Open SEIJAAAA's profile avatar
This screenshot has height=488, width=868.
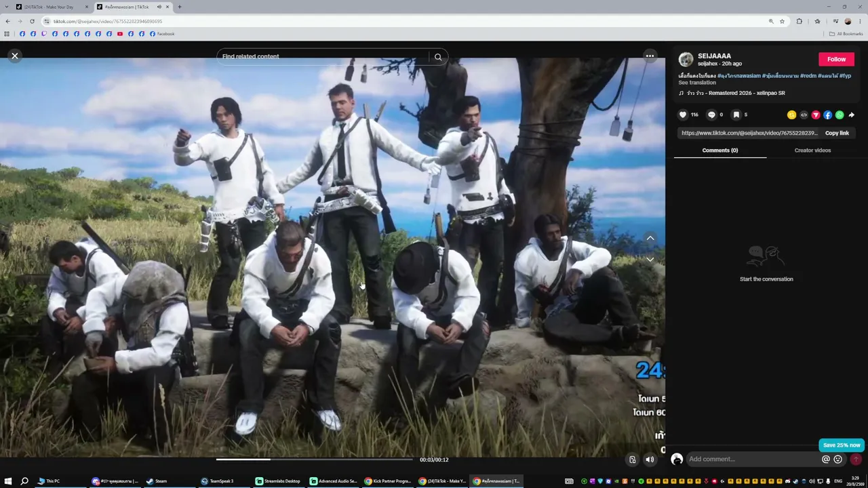pyautogui.click(x=686, y=60)
